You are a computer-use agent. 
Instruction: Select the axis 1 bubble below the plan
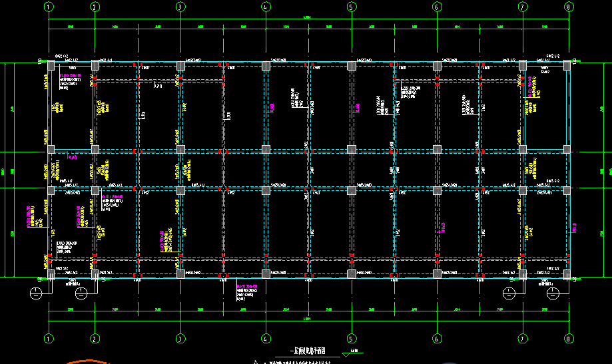(x=49, y=339)
